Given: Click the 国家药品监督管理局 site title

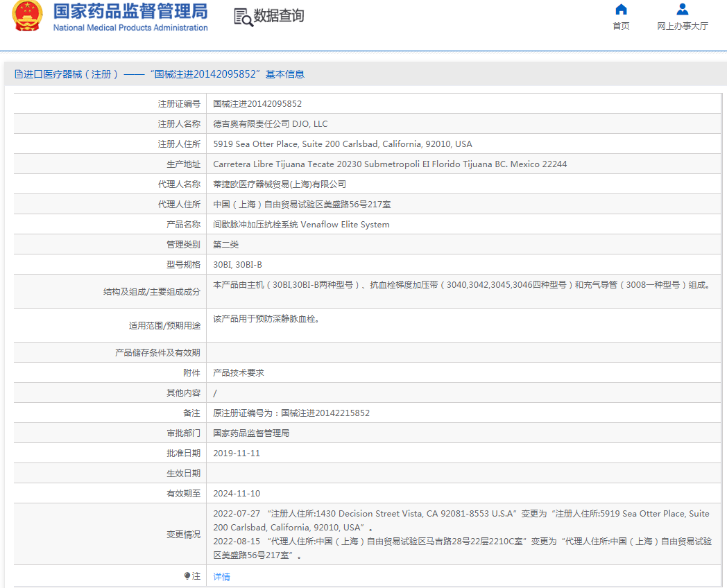Looking at the screenshot, I should click(x=130, y=11).
